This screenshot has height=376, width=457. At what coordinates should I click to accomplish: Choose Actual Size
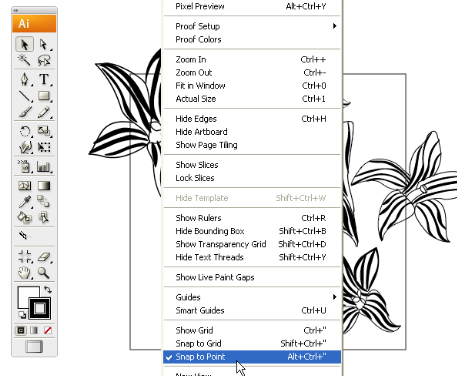coord(252,99)
